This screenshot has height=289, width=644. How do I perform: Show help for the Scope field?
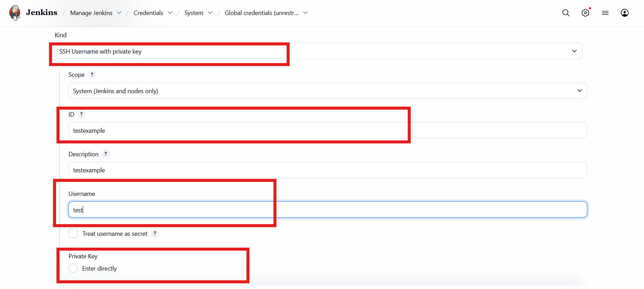pos(92,75)
